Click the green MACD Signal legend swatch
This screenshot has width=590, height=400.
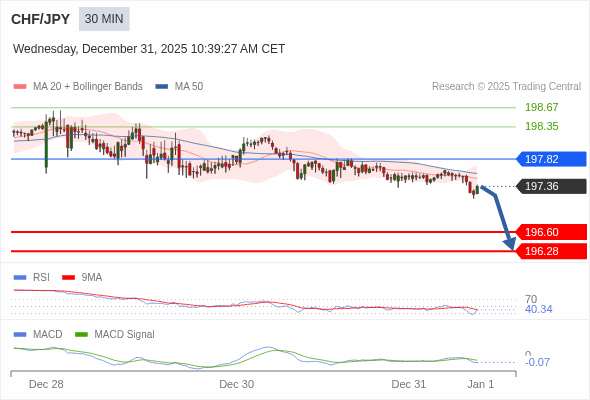(x=81, y=335)
